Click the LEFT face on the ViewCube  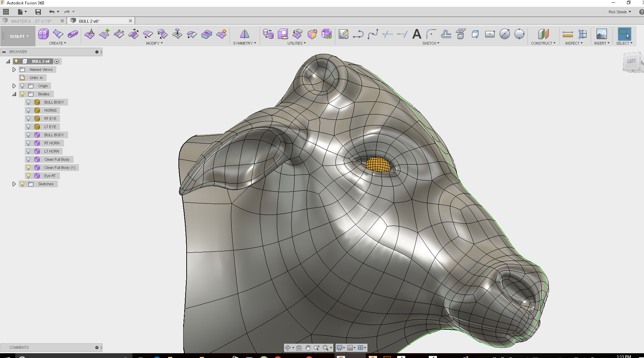pyautogui.click(x=632, y=62)
